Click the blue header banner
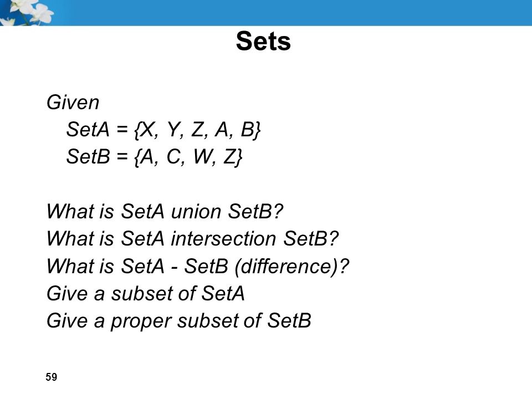Image resolution: width=532 pixels, height=399 pixels. tap(266, 13)
